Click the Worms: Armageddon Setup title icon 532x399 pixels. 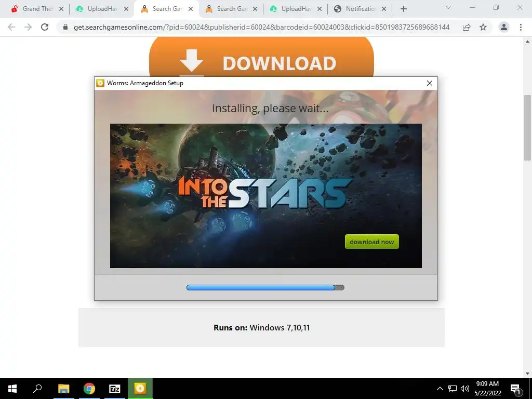click(100, 83)
